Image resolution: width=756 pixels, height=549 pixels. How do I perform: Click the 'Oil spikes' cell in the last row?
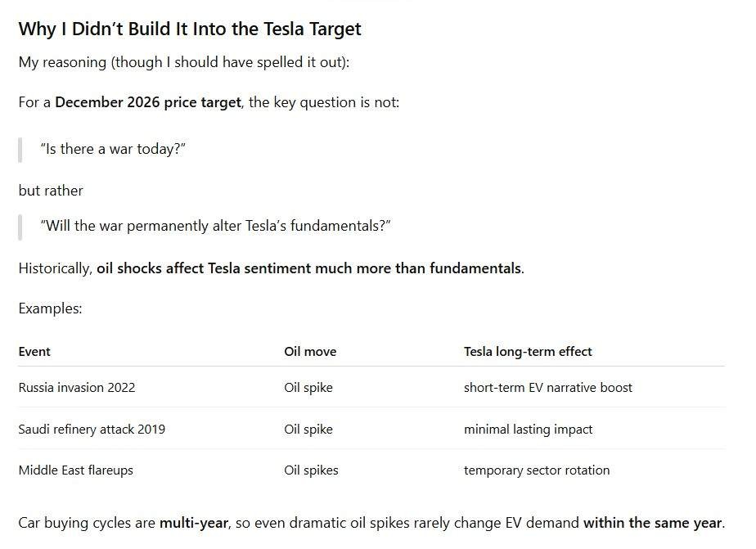[x=311, y=470]
